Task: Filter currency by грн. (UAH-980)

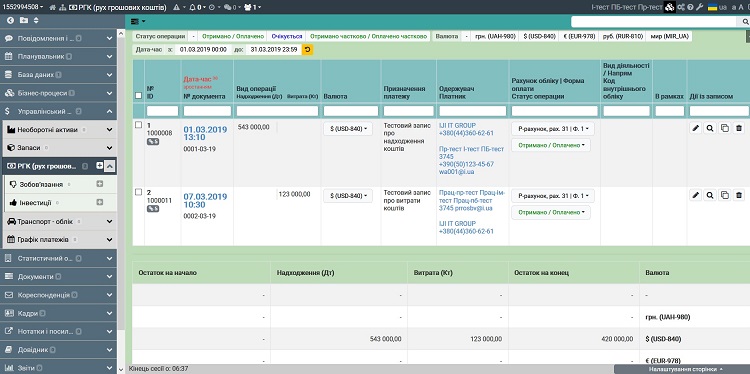Action: click(494, 36)
